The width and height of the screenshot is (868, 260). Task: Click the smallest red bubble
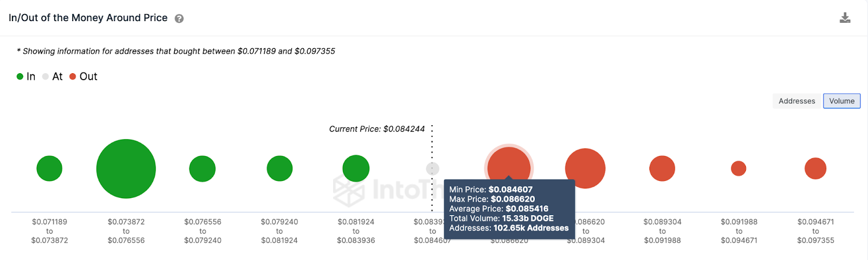[x=738, y=168]
